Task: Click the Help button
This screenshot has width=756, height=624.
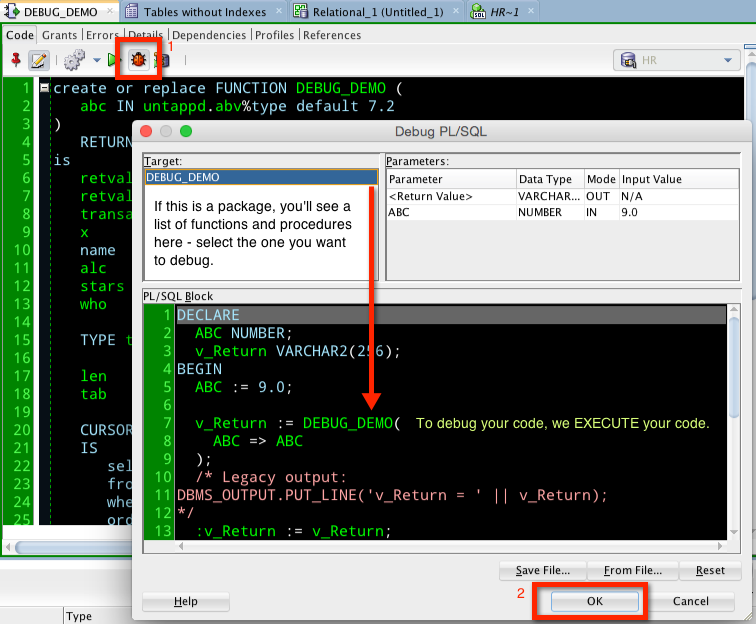Action: (x=186, y=601)
